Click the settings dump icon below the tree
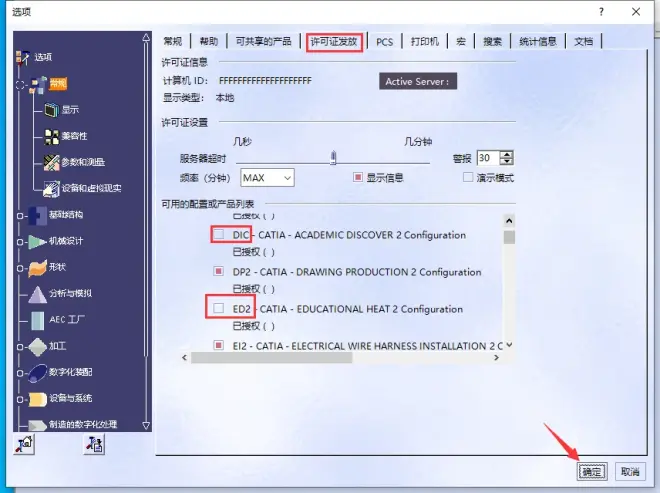660x493 pixels. 94,444
